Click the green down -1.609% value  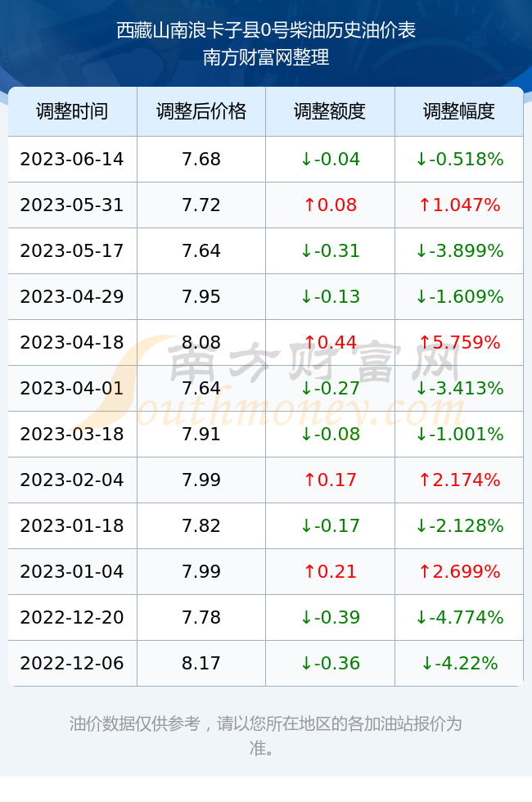tap(459, 296)
